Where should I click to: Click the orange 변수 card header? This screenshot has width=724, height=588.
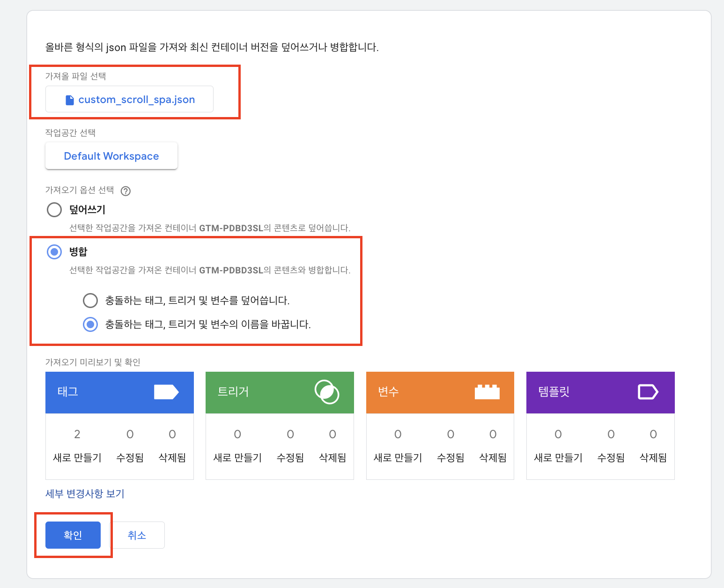click(x=440, y=392)
